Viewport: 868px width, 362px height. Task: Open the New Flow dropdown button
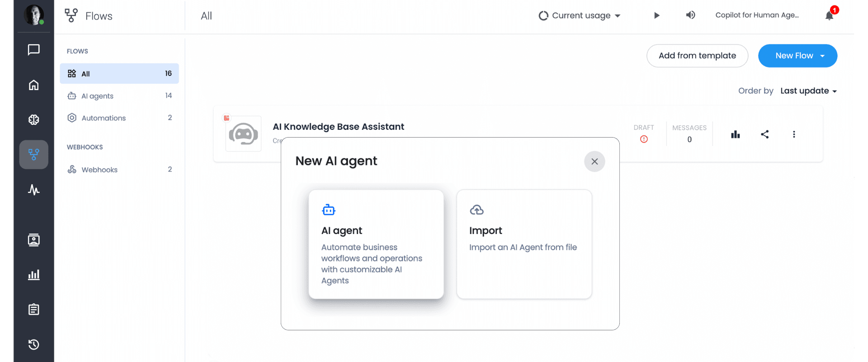click(x=797, y=56)
